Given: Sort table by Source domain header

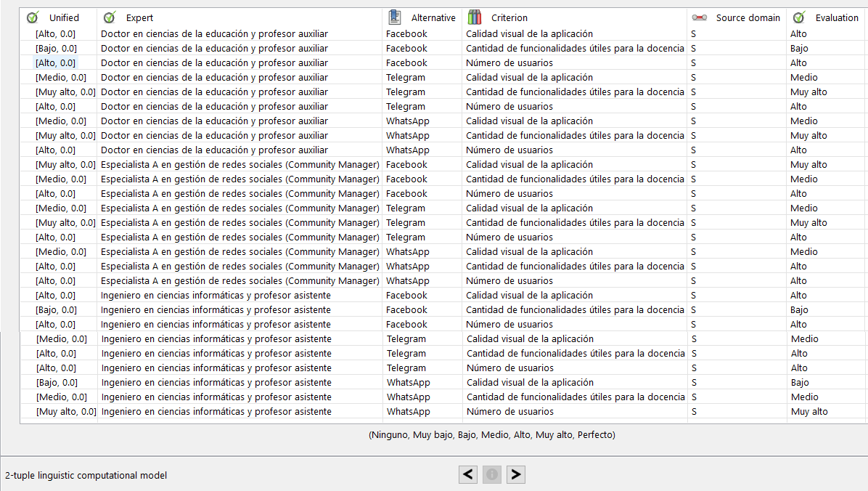Looking at the screenshot, I should point(748,17).
